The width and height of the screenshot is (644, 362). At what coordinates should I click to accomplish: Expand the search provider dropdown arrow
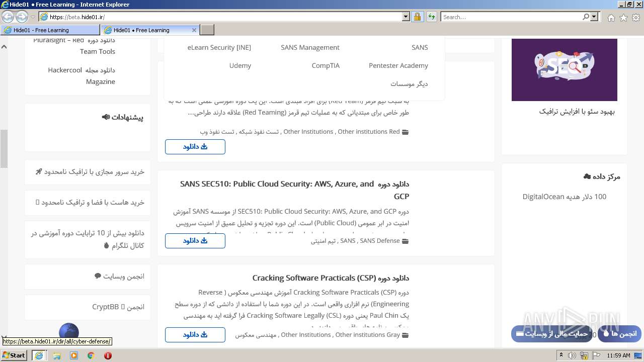pyautogui.click(x=595, y=17)
